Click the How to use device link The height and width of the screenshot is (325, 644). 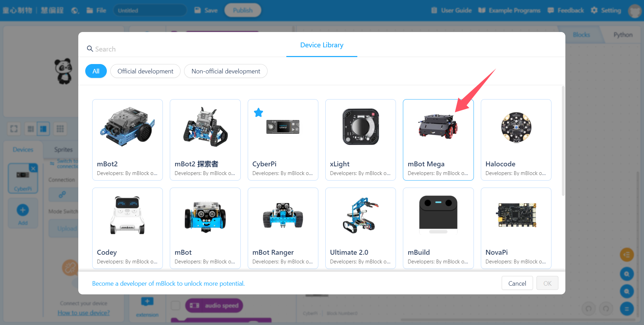click(84, 313)
